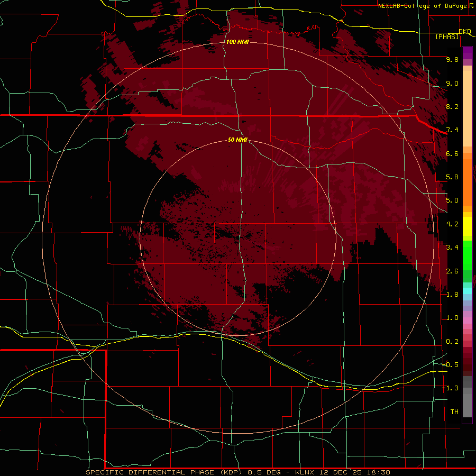Click the gray TH swatch on the color bar

[x=467, y=405]
